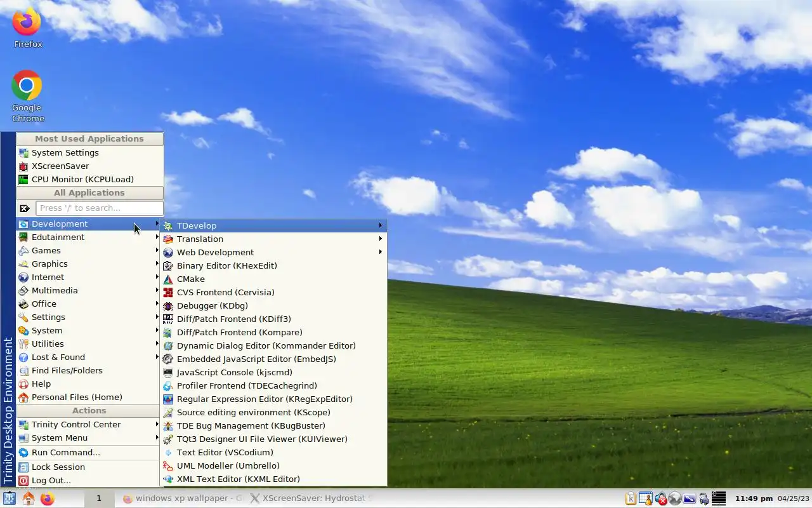Expand the Translation submenu arrow
The width and height of the screenshot is (812, 508).
(x=381, y=239)
